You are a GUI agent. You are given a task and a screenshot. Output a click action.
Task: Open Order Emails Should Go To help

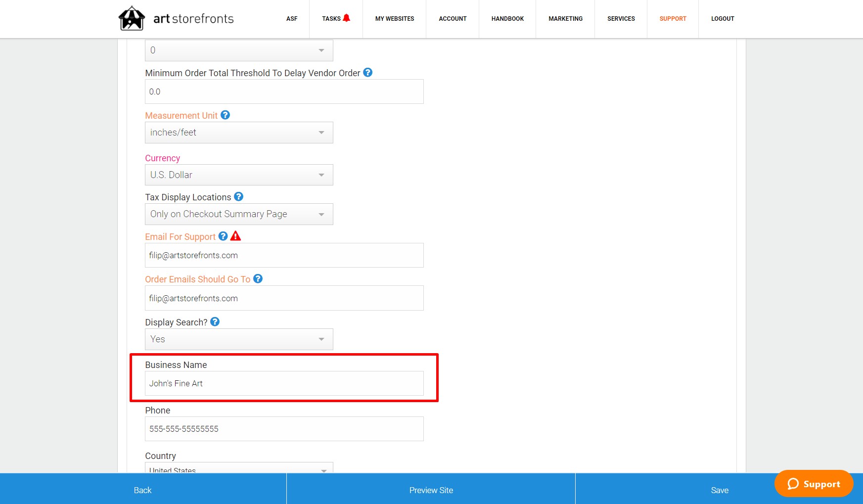tap(258, 278)
